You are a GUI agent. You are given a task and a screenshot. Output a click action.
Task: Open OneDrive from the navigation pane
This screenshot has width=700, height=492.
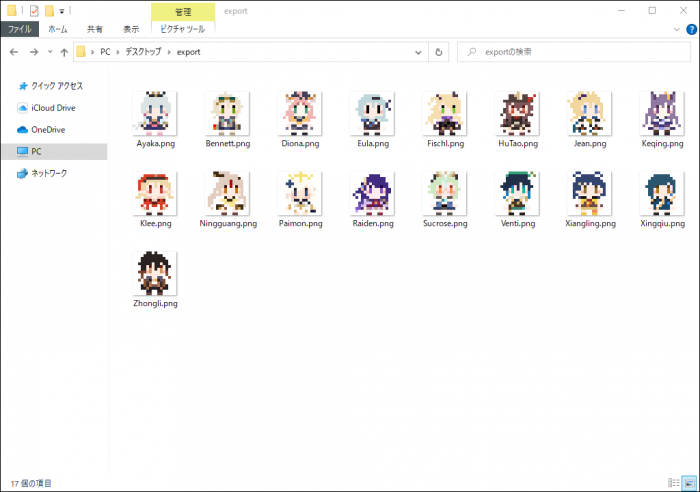(x=47, y=130)
